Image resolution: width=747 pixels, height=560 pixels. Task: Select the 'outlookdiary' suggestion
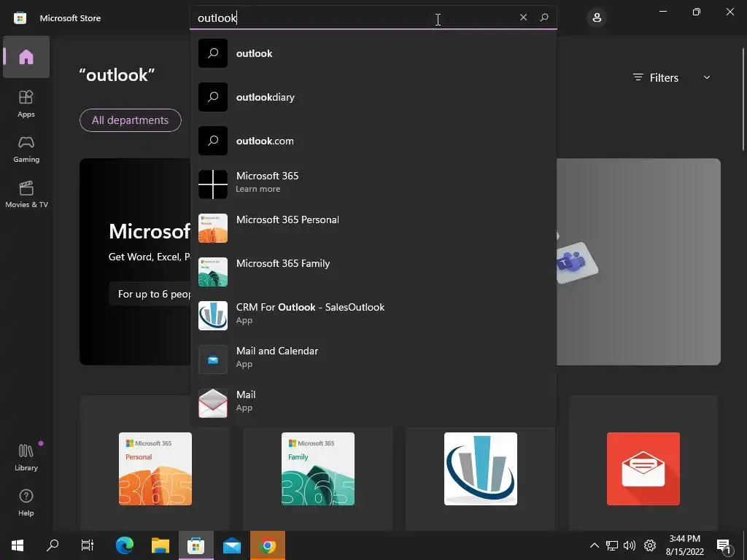click(x=373, y=97)
